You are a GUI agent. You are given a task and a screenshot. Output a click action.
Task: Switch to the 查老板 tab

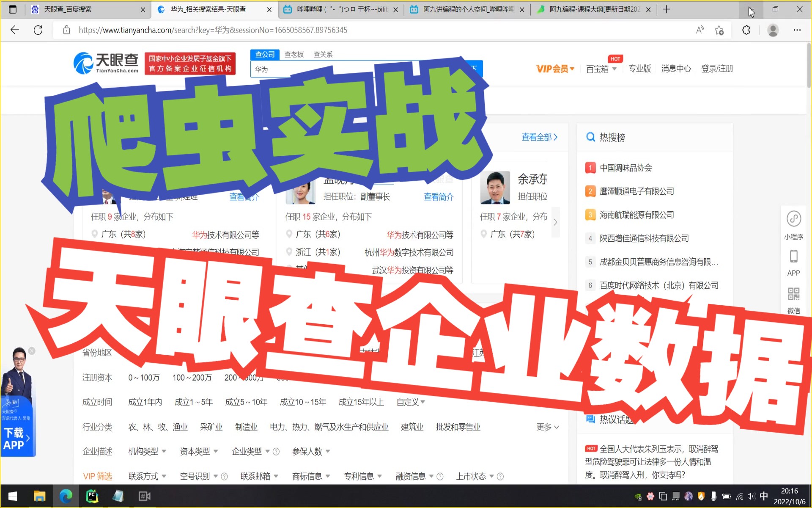point(294,54)
